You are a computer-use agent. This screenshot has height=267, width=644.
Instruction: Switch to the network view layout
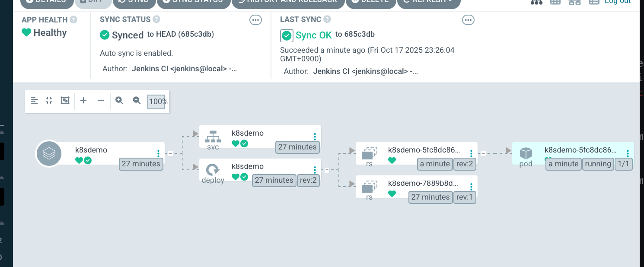coord(575,2)
